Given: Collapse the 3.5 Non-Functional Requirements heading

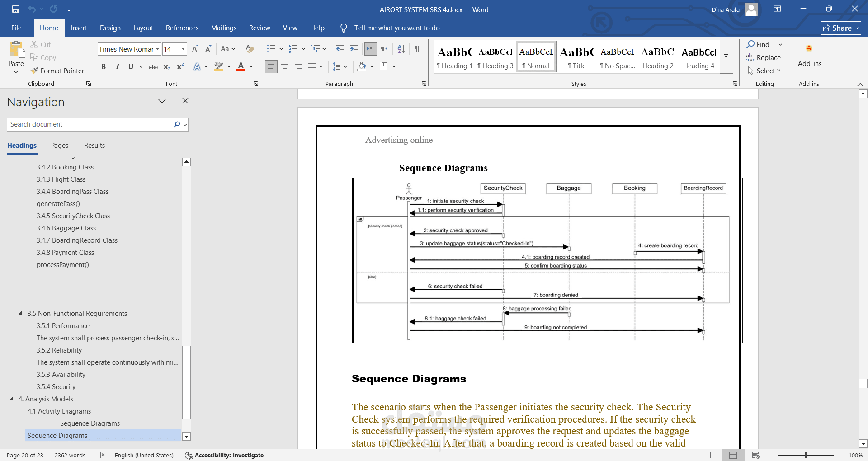Looking at the screenshot, I should coord(20,313).
